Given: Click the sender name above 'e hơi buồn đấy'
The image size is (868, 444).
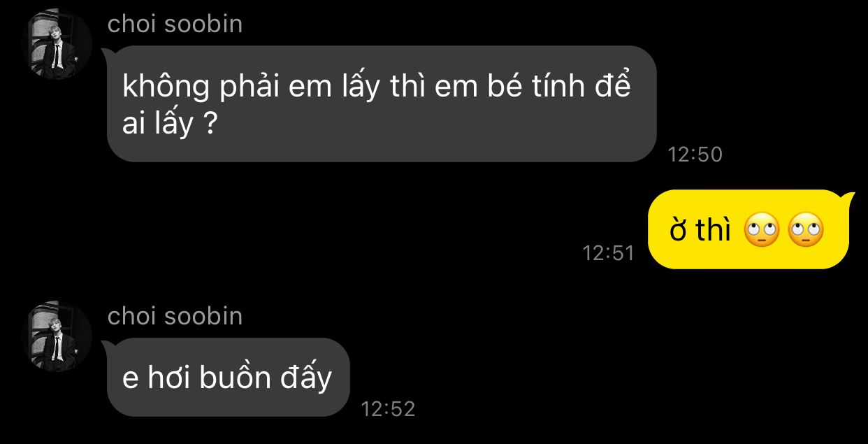Looking at the screenshot, I should point(175,316).
